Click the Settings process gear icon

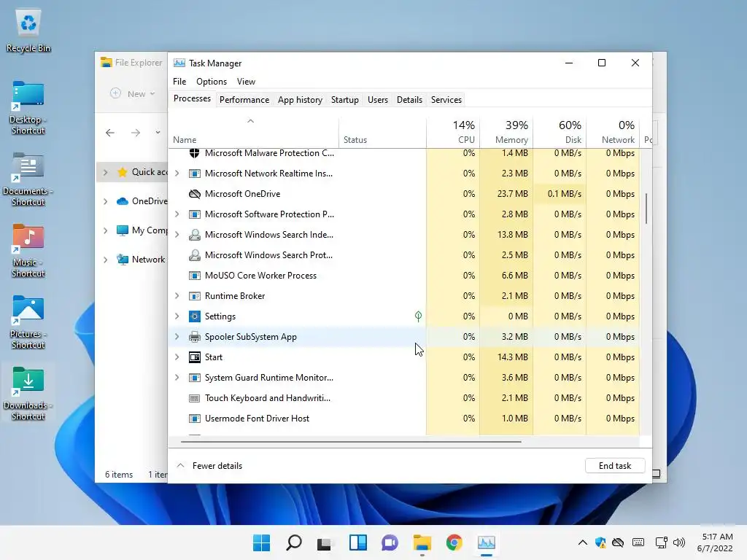(x=194, y=316)
